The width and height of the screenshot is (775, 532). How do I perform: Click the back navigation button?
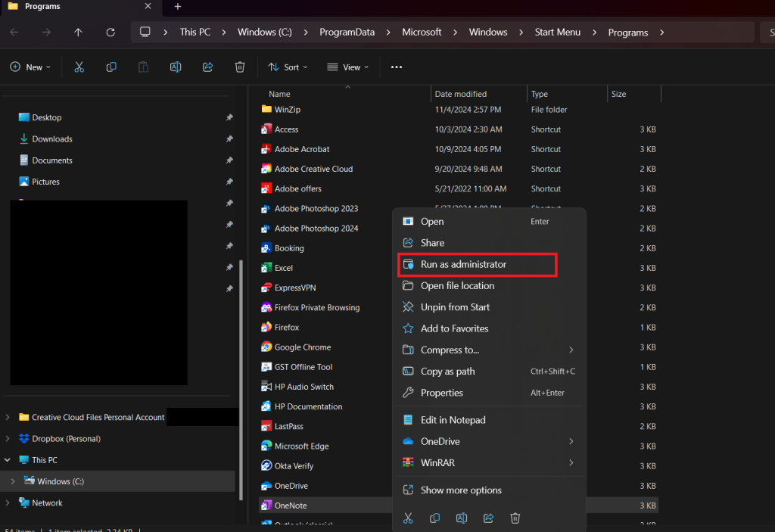(x=14, y=32)
